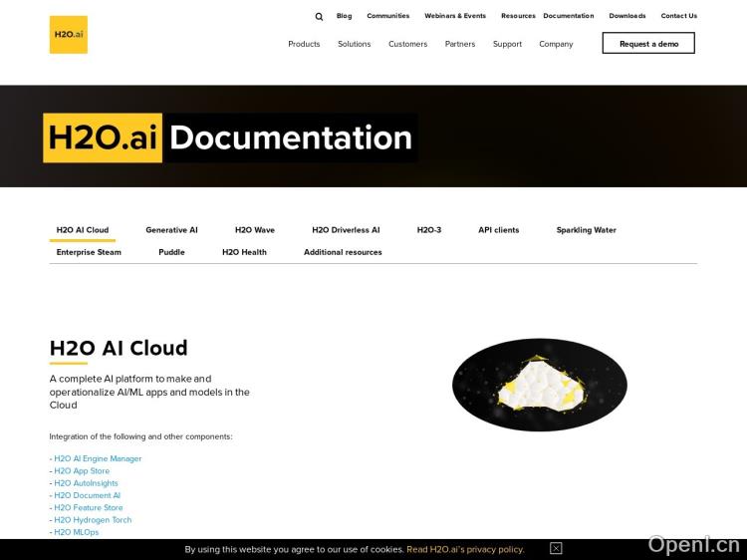Viewport: 747px width, 560px height.
Task: Click the H2O.ai yellow logo
Action: (x=68, y=35)
